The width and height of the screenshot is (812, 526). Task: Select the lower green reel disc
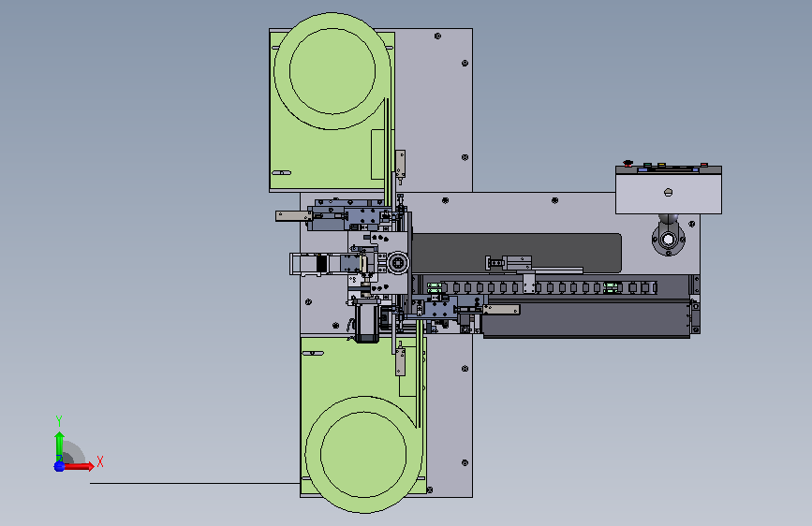(363, 455)
